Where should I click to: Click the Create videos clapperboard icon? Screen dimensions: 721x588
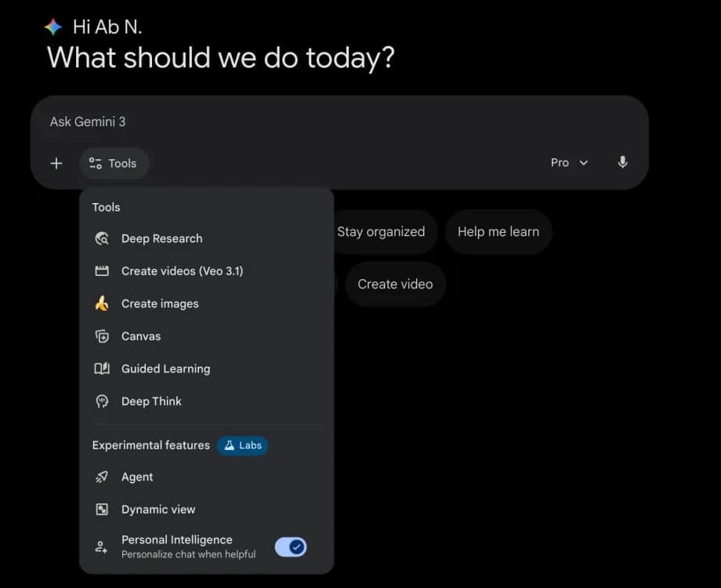pyautogui.click(x=102, y=271)
